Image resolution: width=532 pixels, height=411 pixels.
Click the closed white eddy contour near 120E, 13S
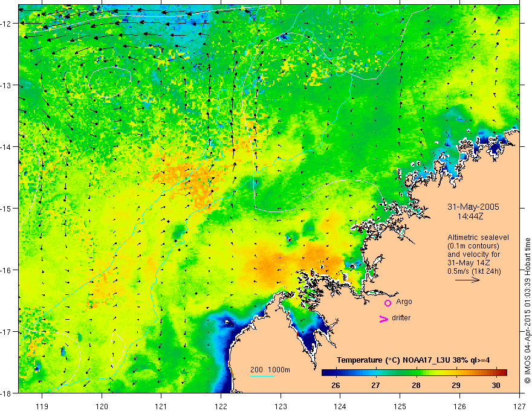point(110,82)
